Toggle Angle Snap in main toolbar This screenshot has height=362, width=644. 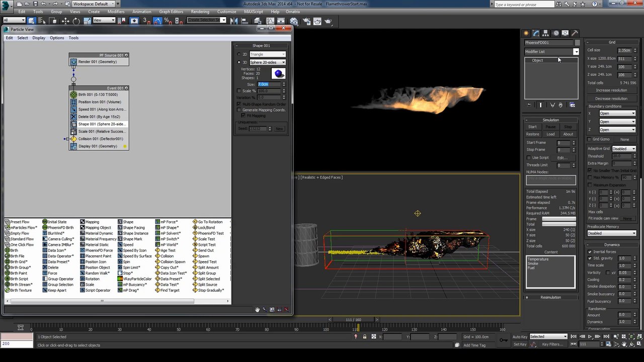(157, 21)
